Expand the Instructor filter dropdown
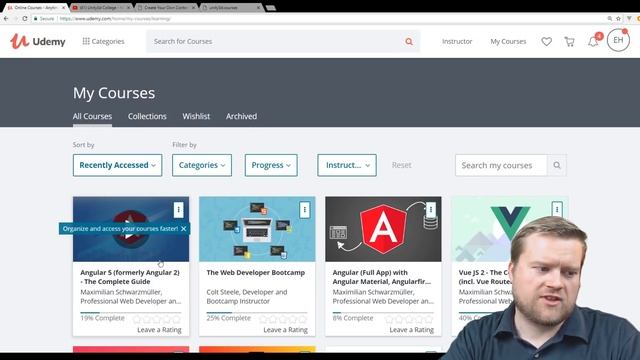640x360 pixels. pyautogui.click(x=347, y=165)
